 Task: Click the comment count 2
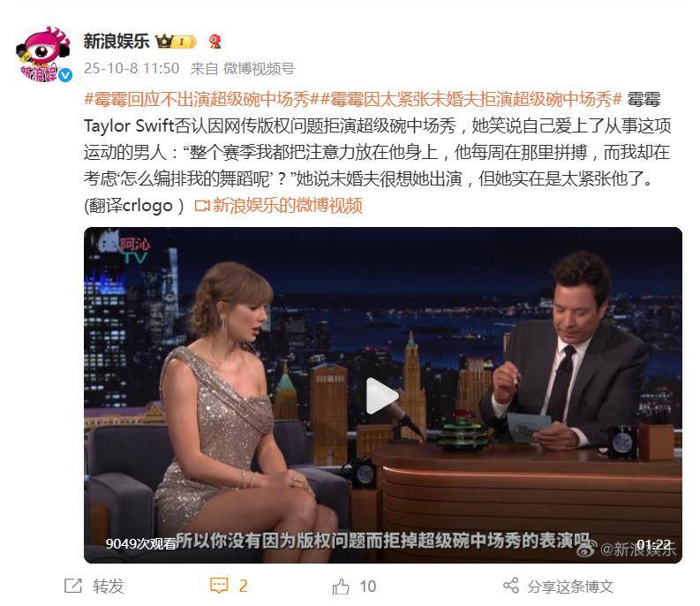tap(243, 586)
